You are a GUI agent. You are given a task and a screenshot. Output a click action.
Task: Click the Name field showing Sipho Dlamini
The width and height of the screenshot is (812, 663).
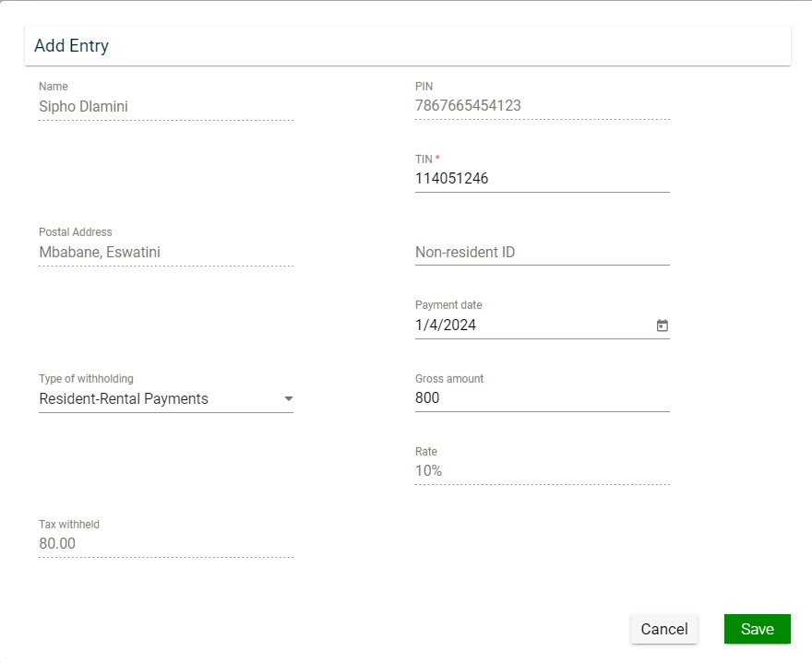click(166, 106)
